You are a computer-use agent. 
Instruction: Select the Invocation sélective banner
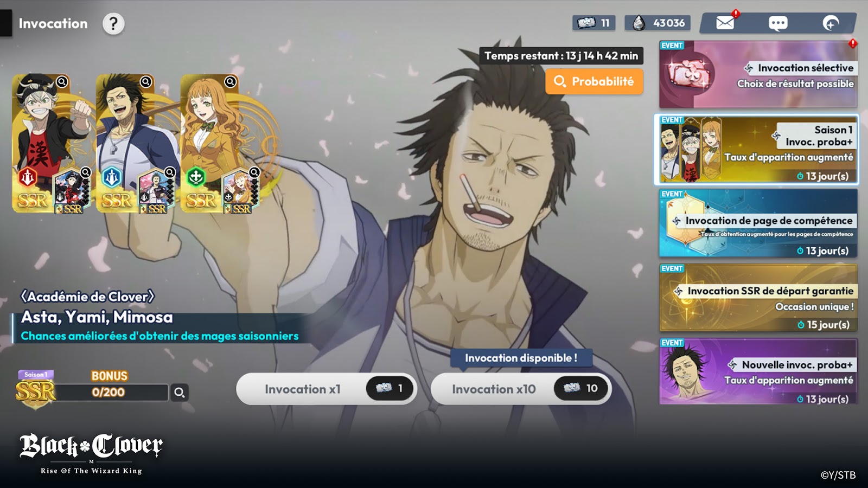pyautogui.click(x=758, y=74)
